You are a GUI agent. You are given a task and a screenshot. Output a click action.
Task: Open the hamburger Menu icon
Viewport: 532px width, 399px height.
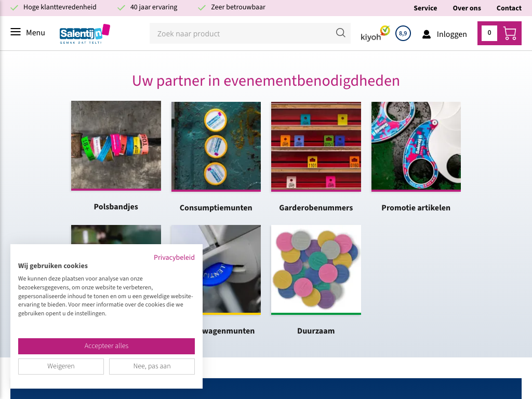[16, 33]
